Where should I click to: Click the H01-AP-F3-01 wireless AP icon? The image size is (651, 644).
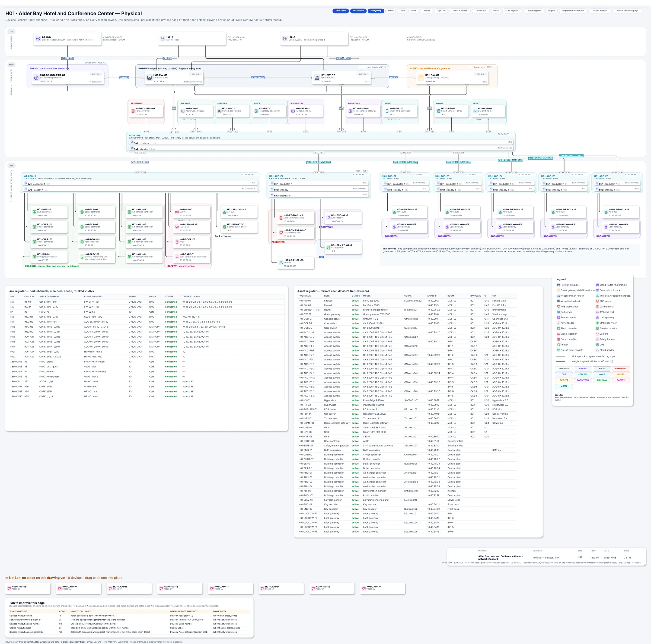pyautogui.click(x=447, y=212)
